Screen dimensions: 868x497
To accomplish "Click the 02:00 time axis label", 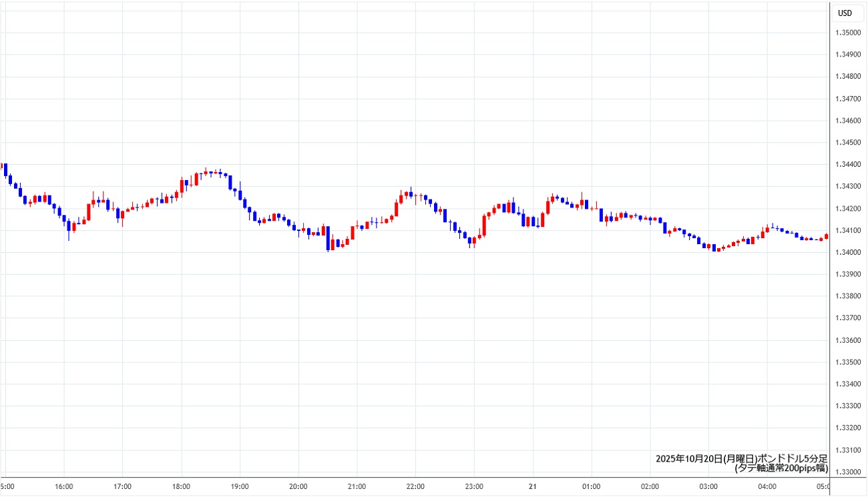I will point(650,486).
